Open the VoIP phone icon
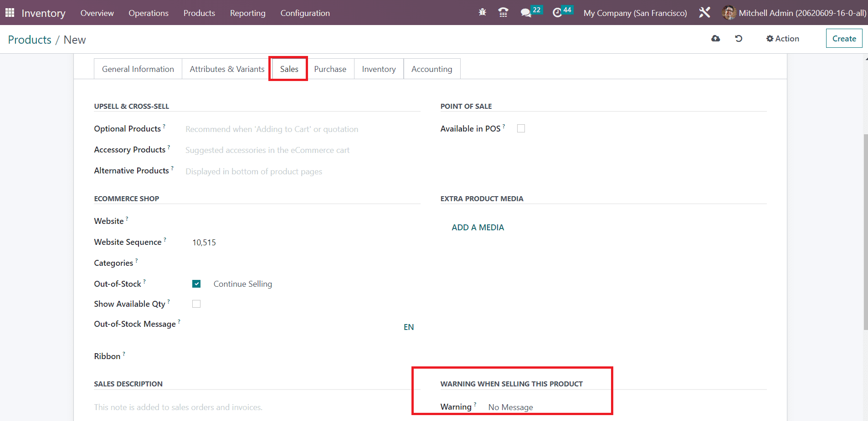This screenshot has height=421, width=868. pyautogui.click(x=503, y=13)
